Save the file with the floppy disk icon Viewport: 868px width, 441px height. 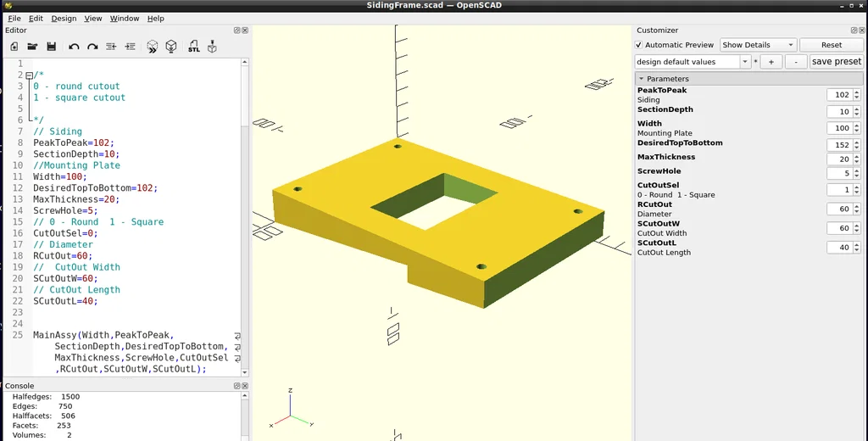[x=51, y=47]
